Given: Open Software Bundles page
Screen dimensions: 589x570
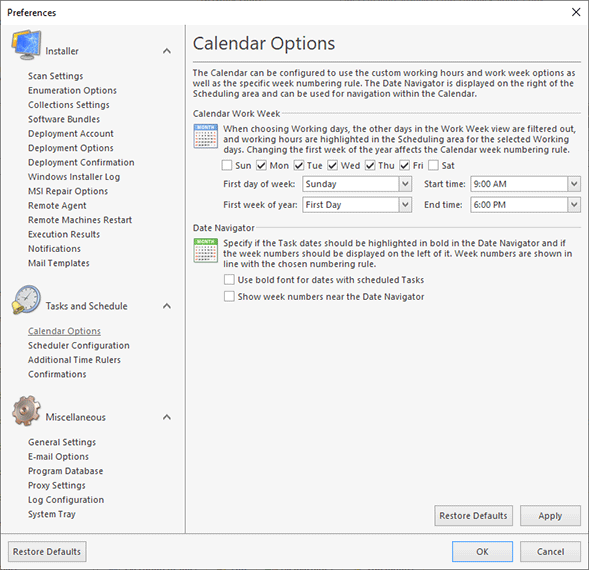Looking at the screenshot, I should pyautogui.click(x=64, y=119).
